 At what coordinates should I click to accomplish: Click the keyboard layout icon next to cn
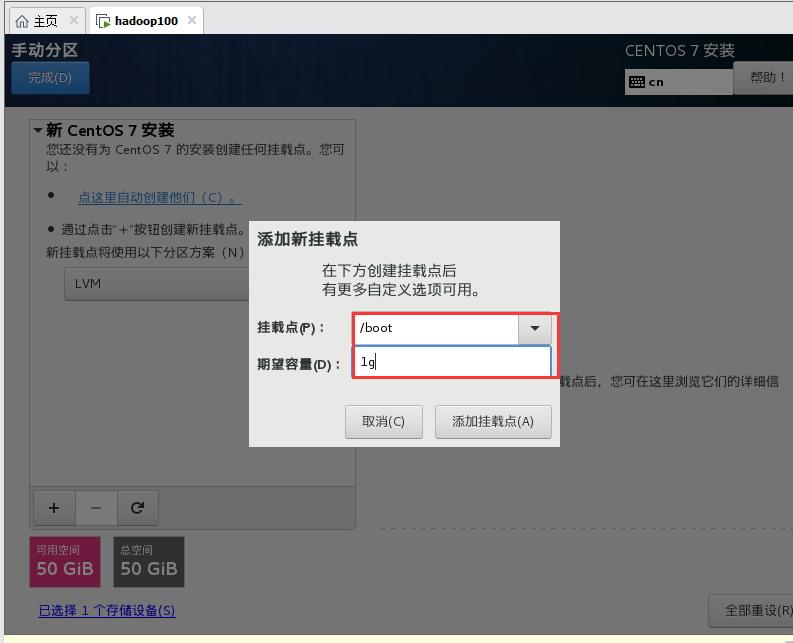click(x=636, y=82)
